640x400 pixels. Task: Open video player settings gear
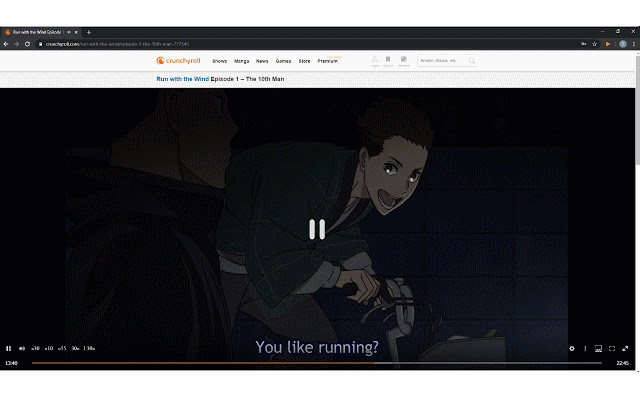point(572,349)
